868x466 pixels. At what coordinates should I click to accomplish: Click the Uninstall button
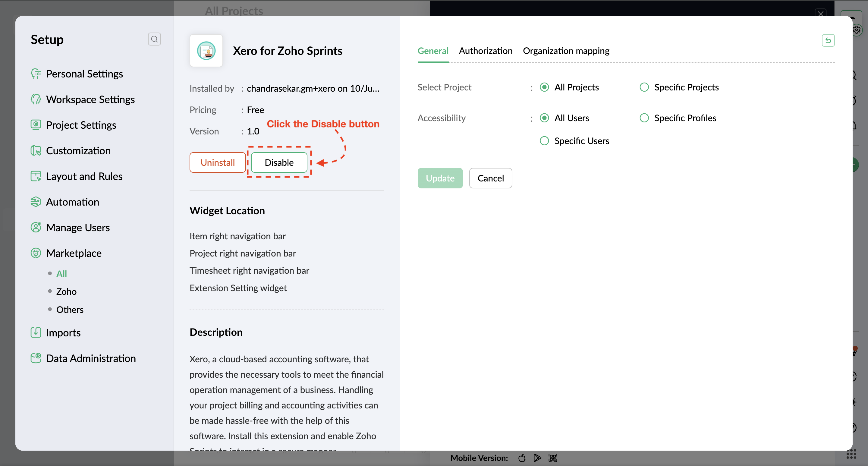pyautogui.click(x=218, y=162)
